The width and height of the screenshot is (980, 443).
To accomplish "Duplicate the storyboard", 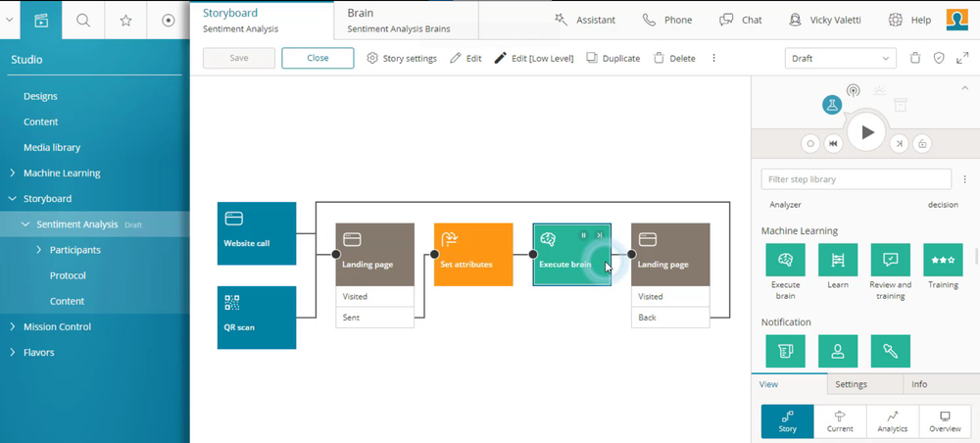I will [x=613, y=58].
